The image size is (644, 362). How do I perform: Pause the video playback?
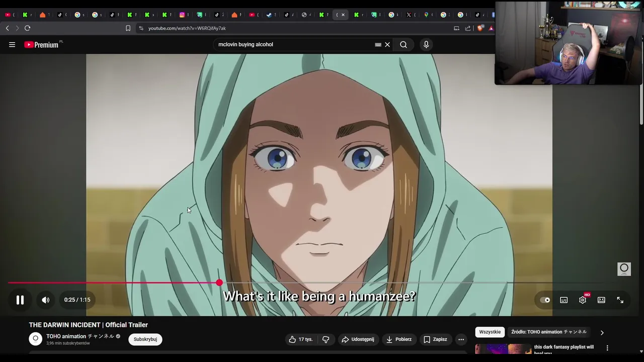20,300
